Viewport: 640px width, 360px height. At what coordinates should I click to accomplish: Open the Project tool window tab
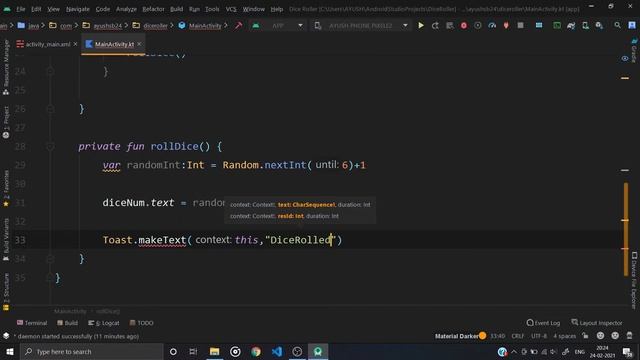point(6,122)
